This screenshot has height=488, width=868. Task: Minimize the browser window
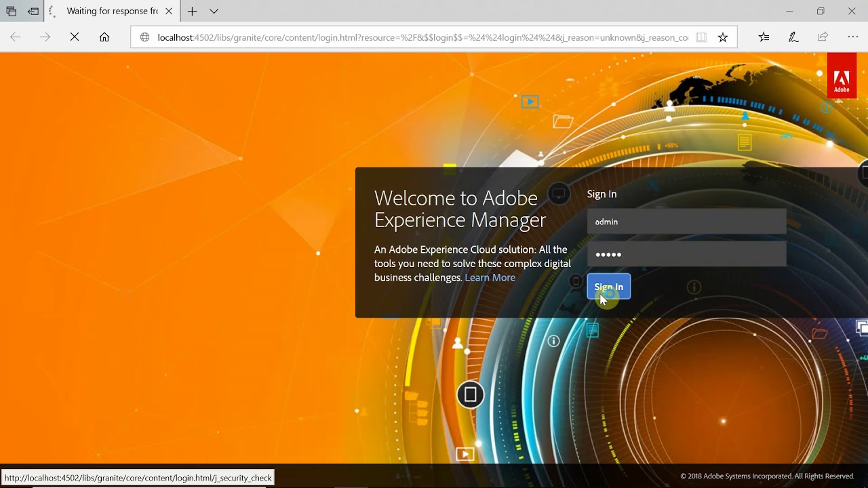[789, 12]
